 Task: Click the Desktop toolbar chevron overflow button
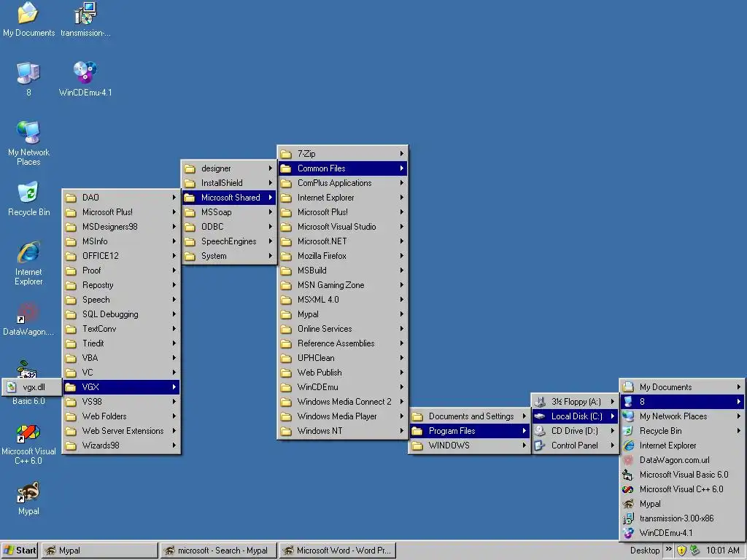tap(668, 550)
